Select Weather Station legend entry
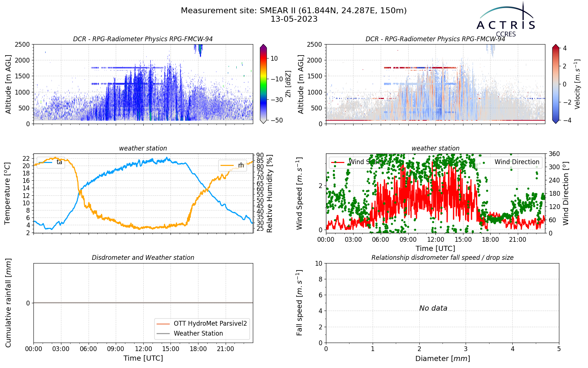 (190, 333)
